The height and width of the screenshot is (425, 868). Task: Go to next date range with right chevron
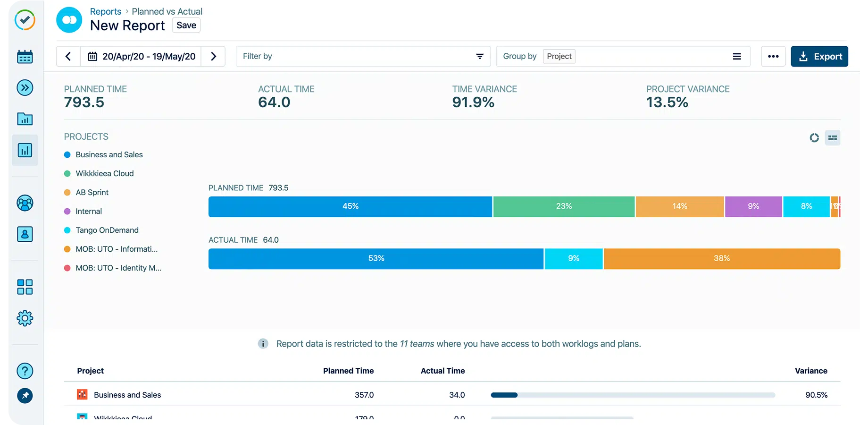coord(213,56)
